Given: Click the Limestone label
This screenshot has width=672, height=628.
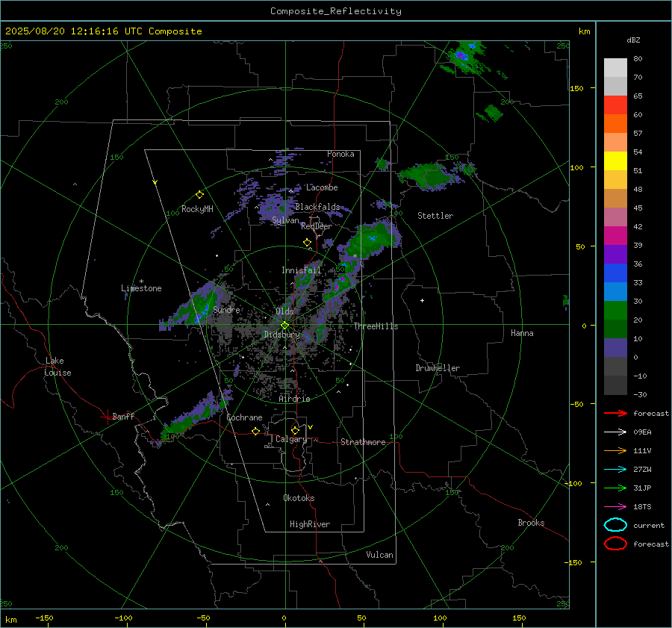Looking at the screenshot, I should (x=141, y=288).
